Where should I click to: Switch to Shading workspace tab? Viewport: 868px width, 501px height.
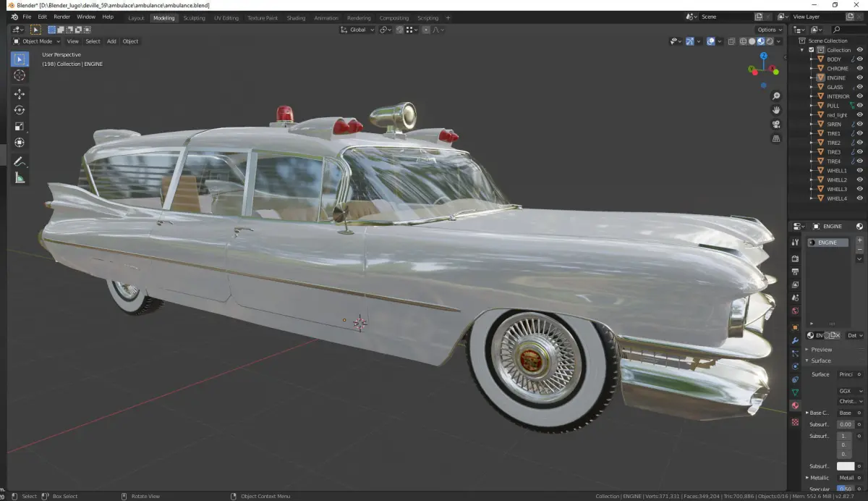[x=296, y=18]
